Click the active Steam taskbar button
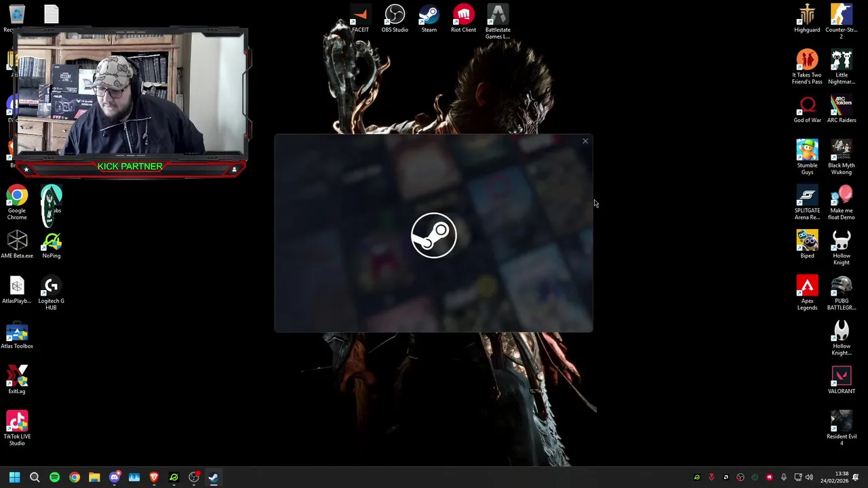This screenshot has height=488, width=868. (213, 477)
